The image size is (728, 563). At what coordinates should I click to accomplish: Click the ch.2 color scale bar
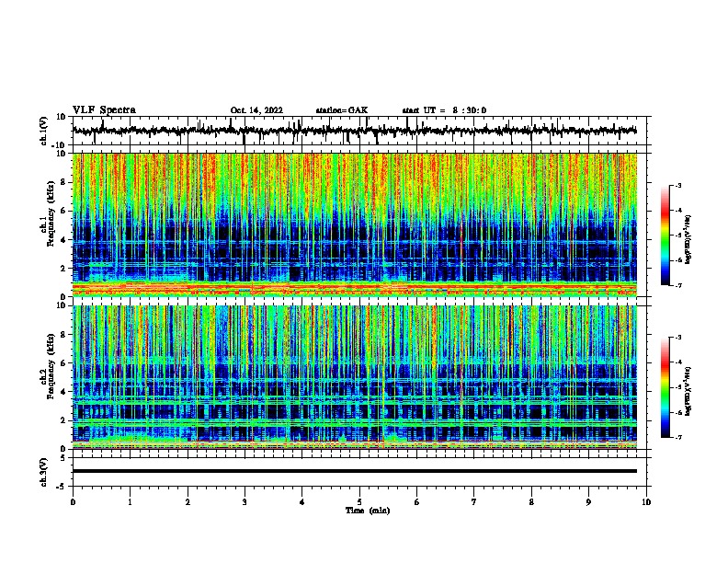[665, 387]
